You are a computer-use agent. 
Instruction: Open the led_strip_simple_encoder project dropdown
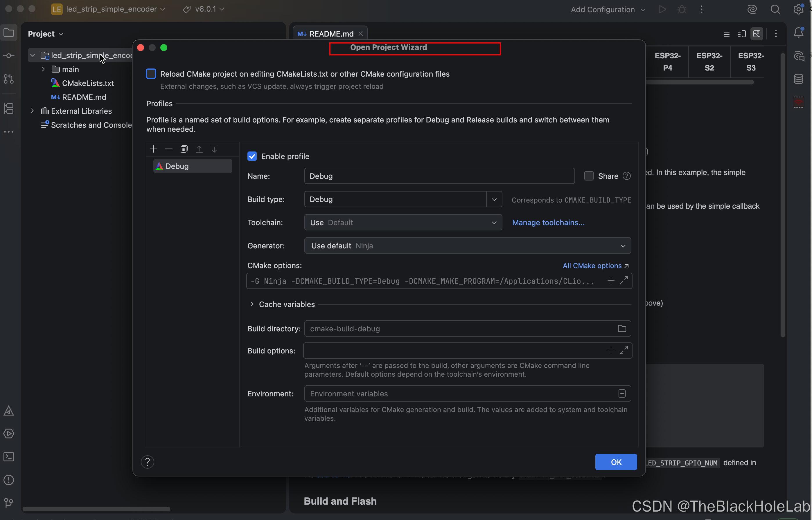pyautogui.click(x=108, y=9)
